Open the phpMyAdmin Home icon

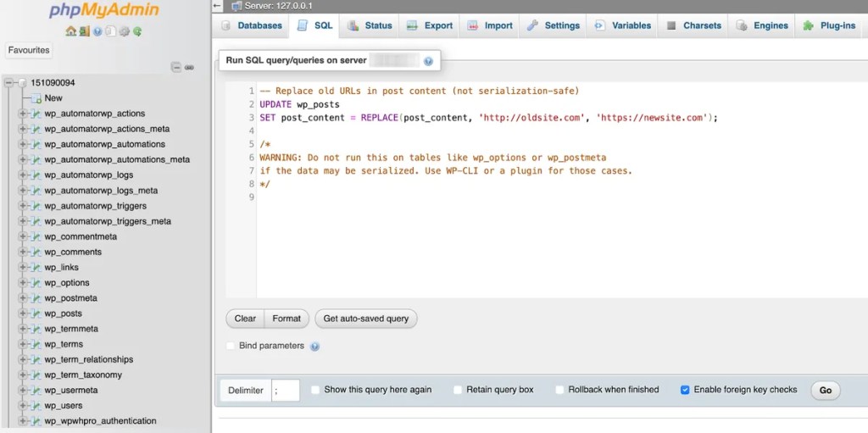click(x=70, y=31)
